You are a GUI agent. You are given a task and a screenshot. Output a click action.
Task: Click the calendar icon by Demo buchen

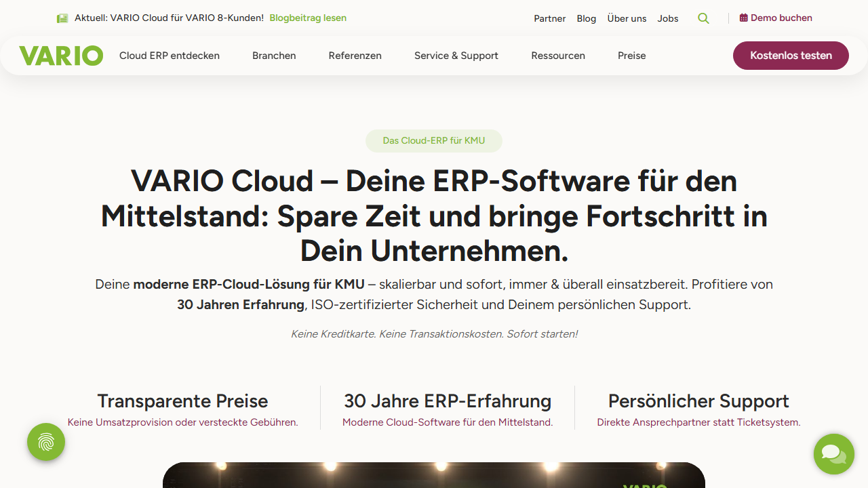coord(744,18)
